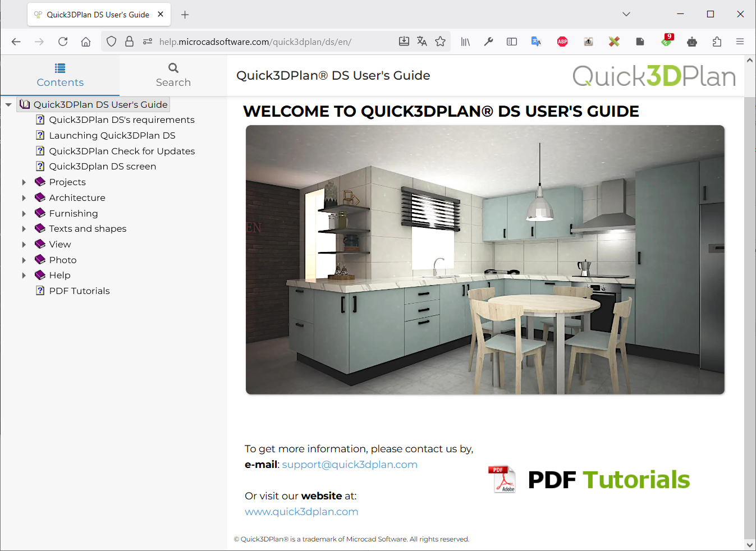
Task: Click the browser reload icon
Action: click(x=63, y=42)
